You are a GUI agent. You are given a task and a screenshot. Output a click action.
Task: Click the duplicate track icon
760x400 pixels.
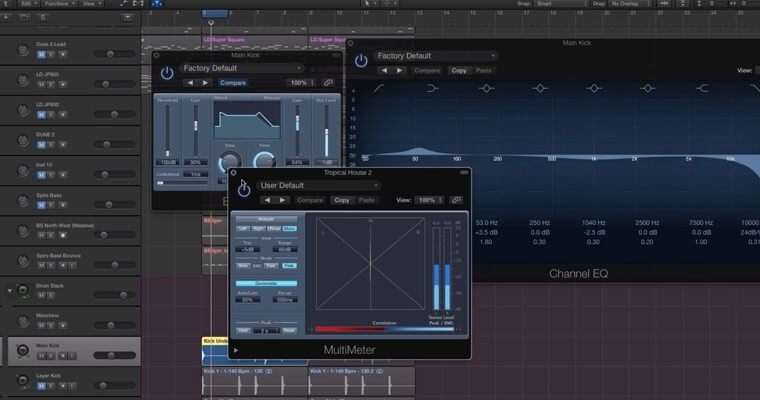pos(24,17)
